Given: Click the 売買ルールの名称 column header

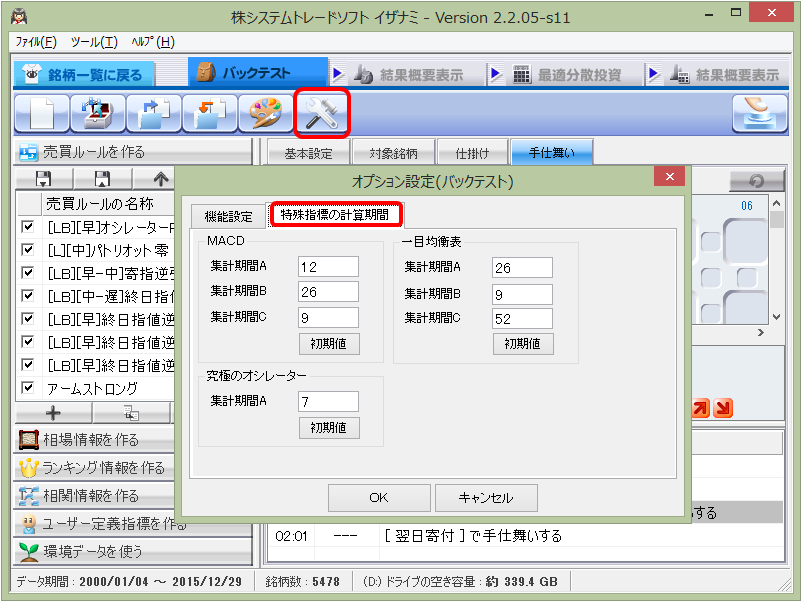Looking at the screenshot, I should pos(107,204).
